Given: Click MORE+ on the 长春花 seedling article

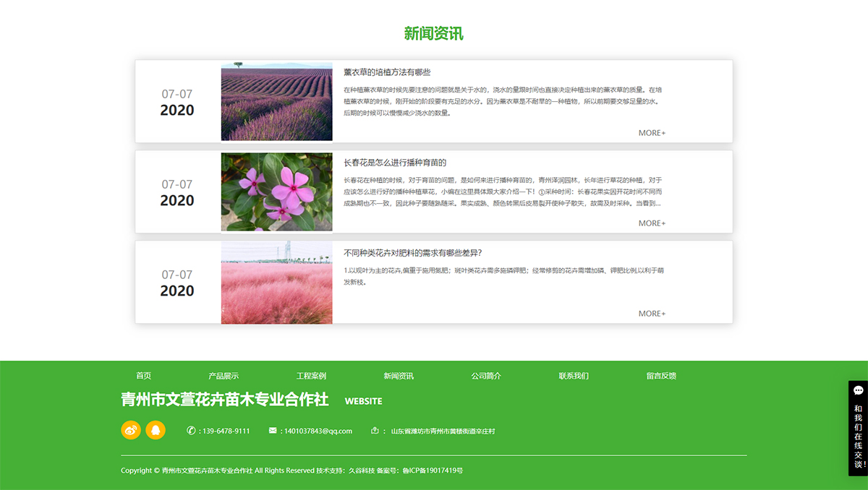Looking at the screenshot, I should [x=652, y=223].
